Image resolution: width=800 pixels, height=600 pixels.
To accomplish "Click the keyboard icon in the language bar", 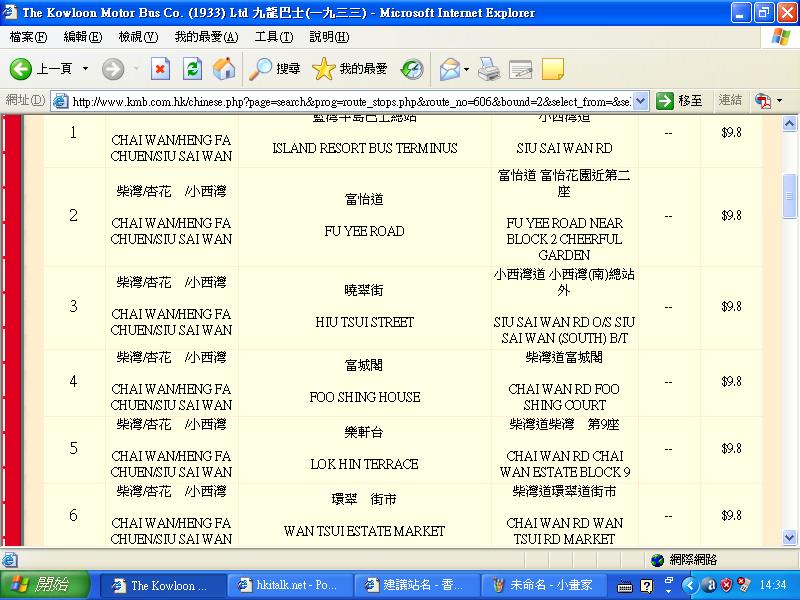I will [x=625, y=586].
